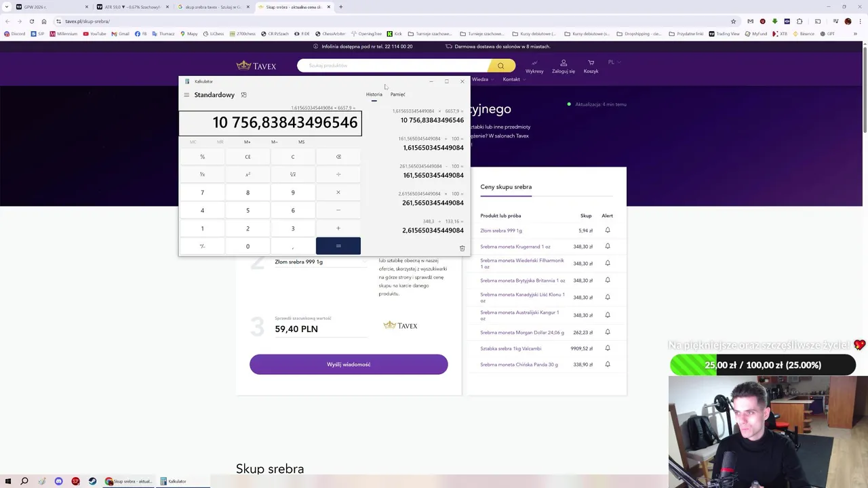This screenshot has width=868, height=488.
Task: Click the percent key in calculator
Action: [202, 157]
